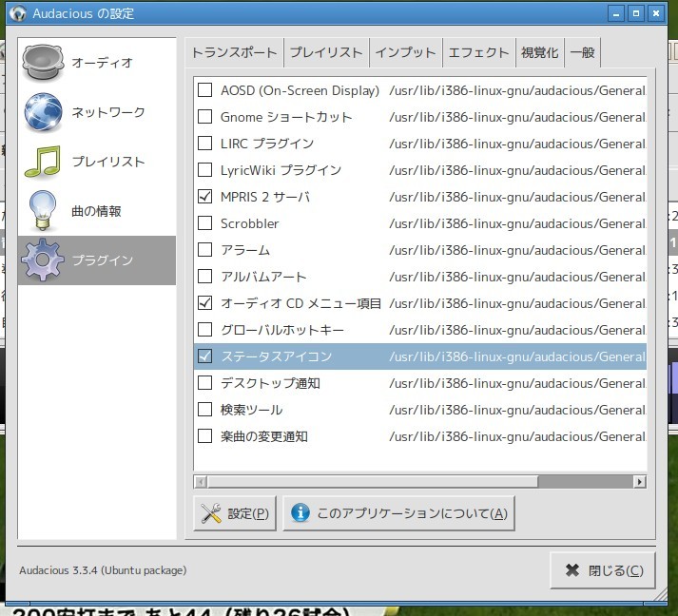The width and height of the screenshot is (678, 616).
Task: Open plugin 設定(P) button
Action: click(235, 513)
